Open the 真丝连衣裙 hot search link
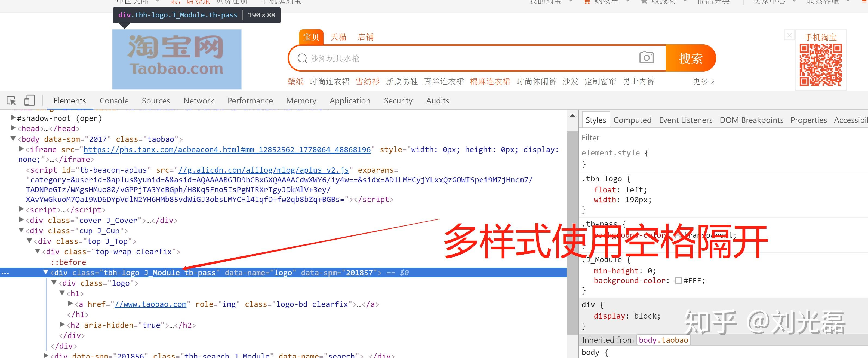The width and height of the screenshot is (868, 358). tap(444, 82)
